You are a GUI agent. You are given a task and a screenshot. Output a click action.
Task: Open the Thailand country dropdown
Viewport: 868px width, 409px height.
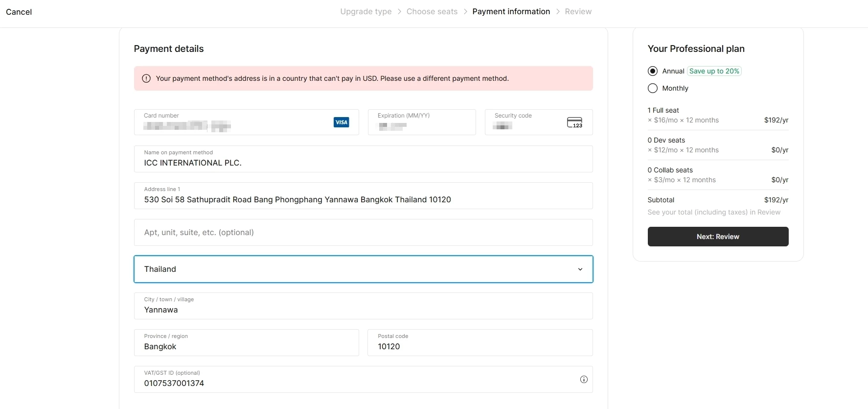coord(364,269)
